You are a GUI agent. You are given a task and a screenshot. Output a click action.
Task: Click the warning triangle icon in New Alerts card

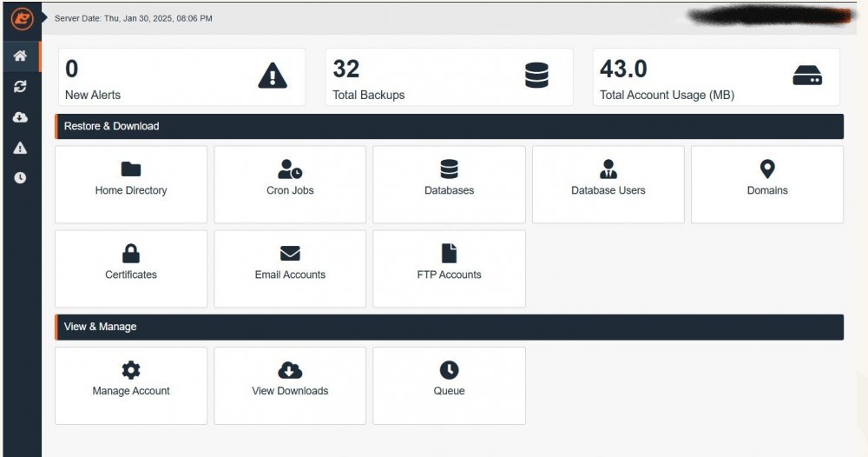click(273, 76)
